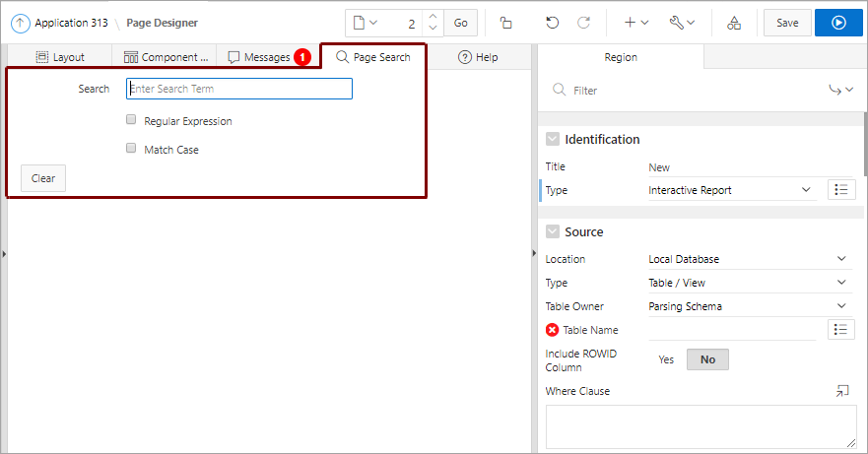
Task: Click the Filter magnifier icon
Action: [x=559, y=90]
